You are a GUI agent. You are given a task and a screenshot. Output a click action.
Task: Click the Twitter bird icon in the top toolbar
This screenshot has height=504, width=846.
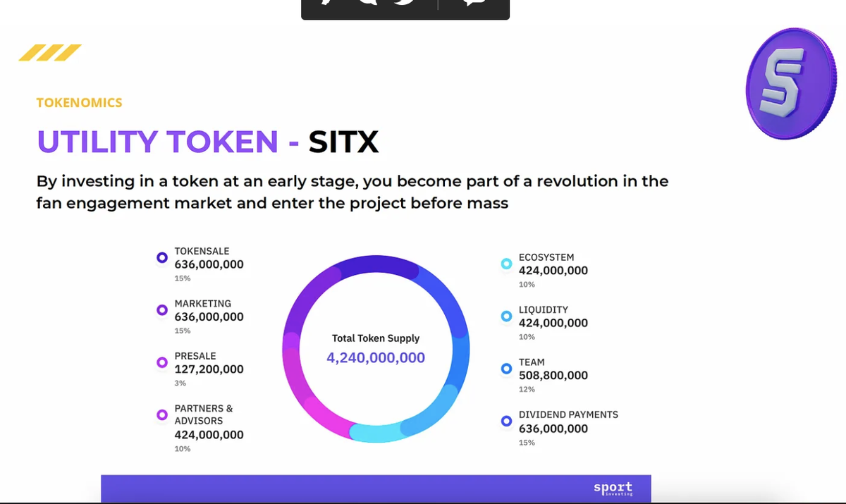[405, 3]
